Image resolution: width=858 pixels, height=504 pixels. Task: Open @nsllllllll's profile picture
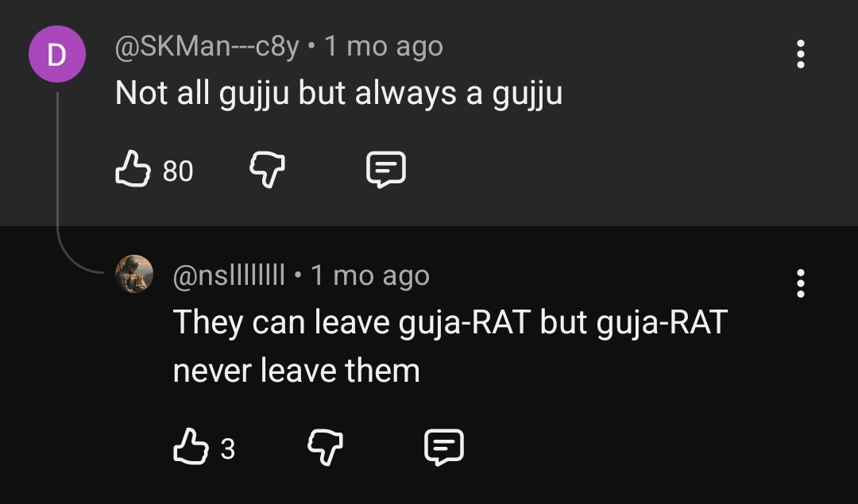[134, 274]
